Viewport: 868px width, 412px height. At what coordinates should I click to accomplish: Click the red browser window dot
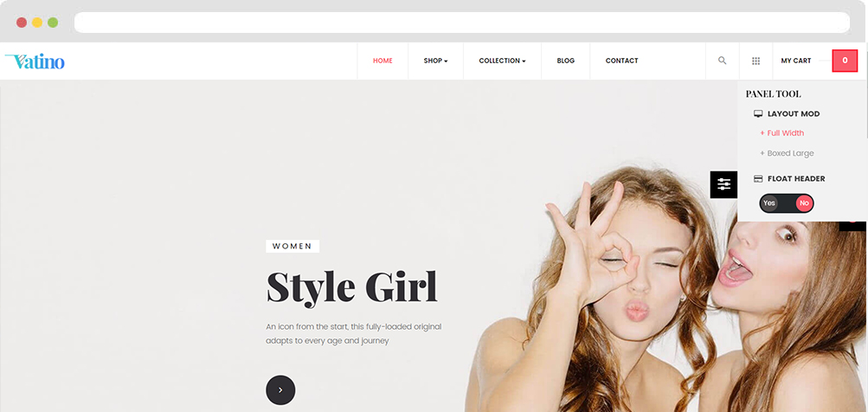(22, 23)
